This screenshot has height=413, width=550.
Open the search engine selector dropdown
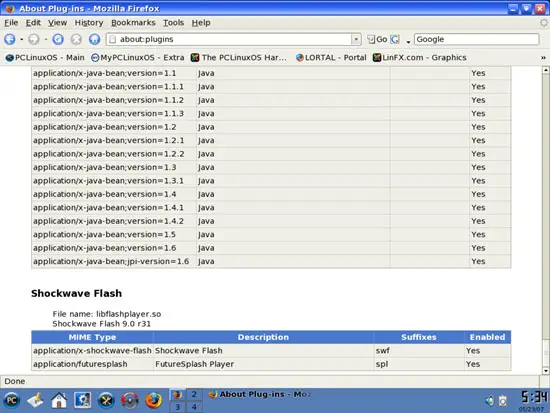408,42
